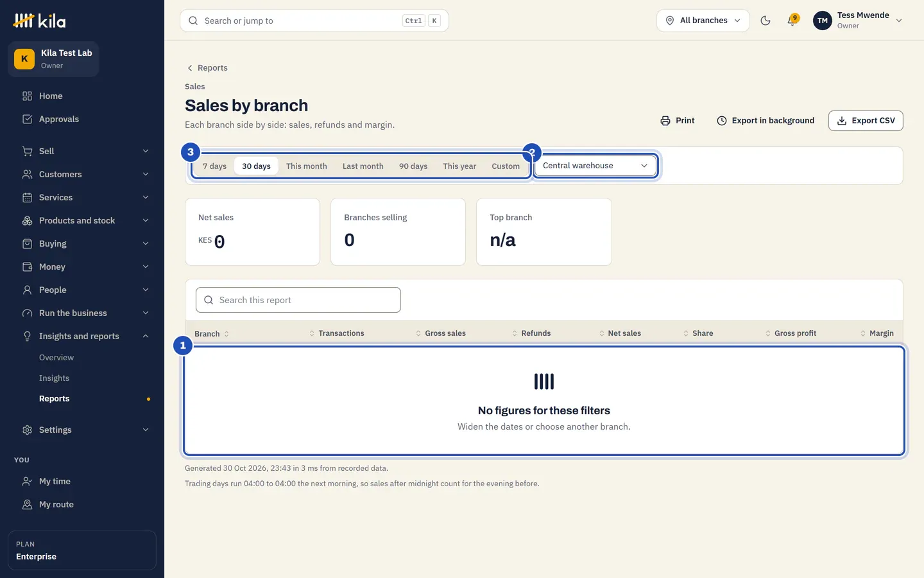Click the search magnifier in top bar
This screenshot has width=924, height=578.
click(x=193, y=21)
